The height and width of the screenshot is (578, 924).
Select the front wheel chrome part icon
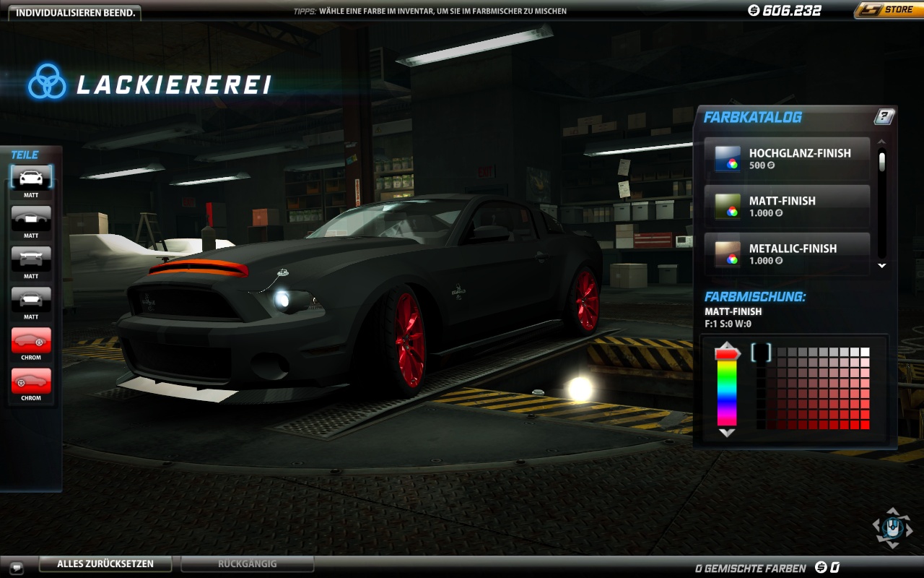click(x=31, y=380)
